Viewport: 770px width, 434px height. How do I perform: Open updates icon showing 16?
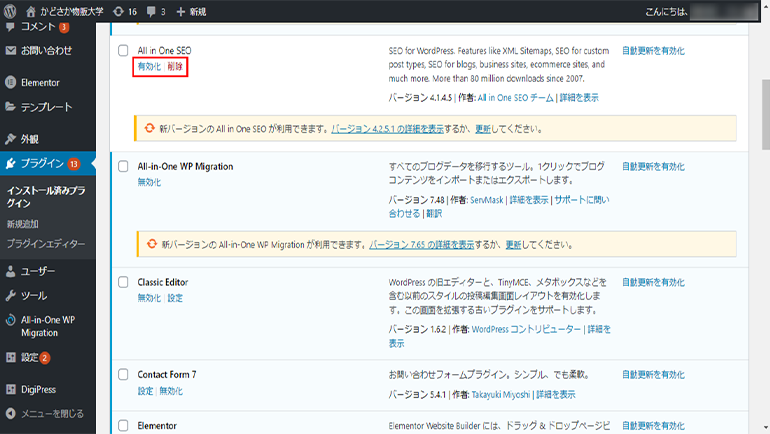(118, 11)
